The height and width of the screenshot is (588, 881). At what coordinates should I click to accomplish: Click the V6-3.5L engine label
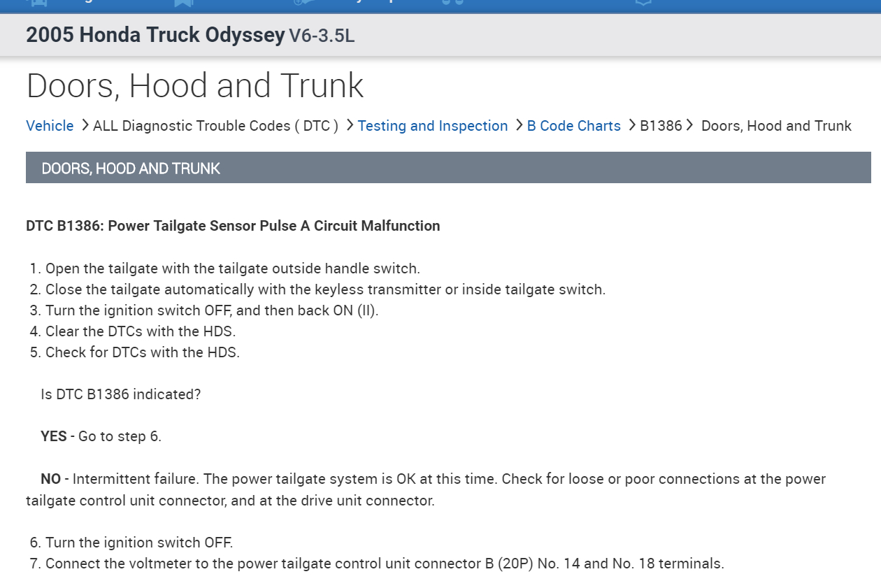[x=322, y=36]
